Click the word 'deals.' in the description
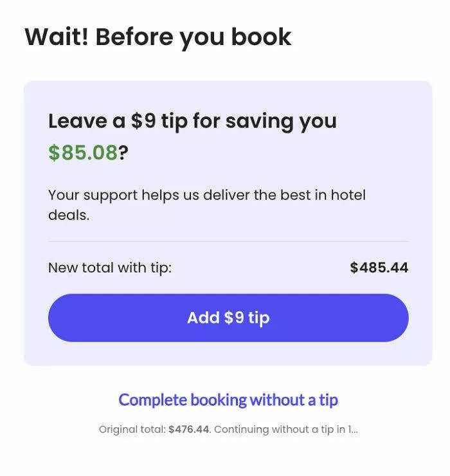This screenshot has width=450, height=476. (x=69, y=215)
